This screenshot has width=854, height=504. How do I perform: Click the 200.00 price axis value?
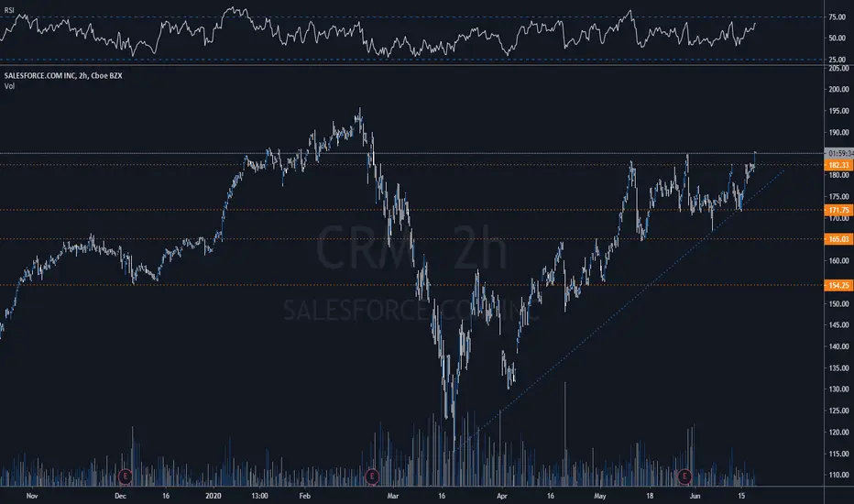[838, 90]
